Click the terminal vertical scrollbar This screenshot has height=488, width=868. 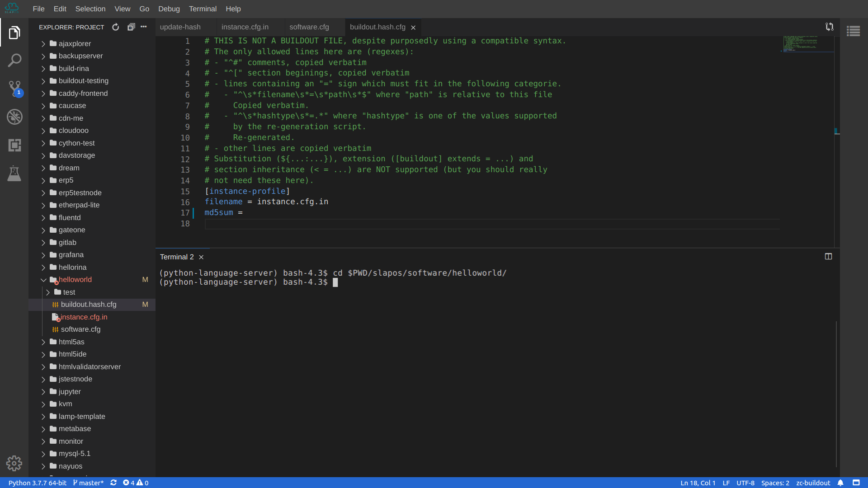click(x=836, y=394)
